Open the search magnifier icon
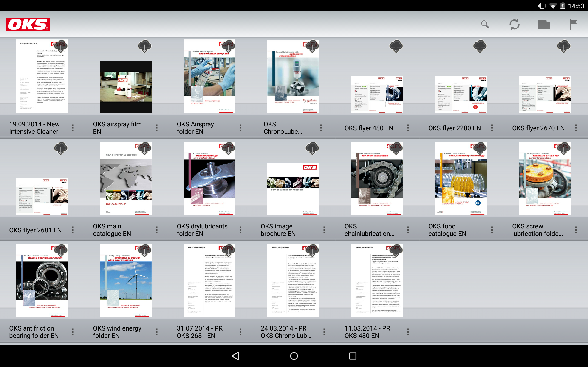 pos(485,24)
